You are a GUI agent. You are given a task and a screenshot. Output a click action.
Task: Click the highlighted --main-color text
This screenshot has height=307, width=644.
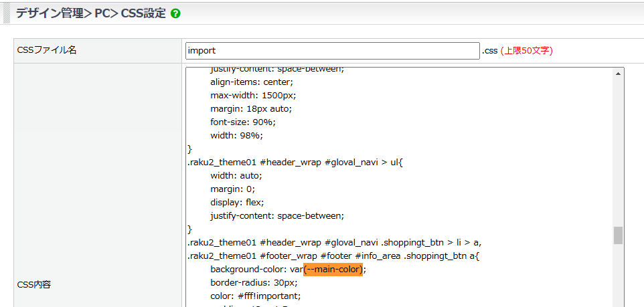(x=333, y=270)
